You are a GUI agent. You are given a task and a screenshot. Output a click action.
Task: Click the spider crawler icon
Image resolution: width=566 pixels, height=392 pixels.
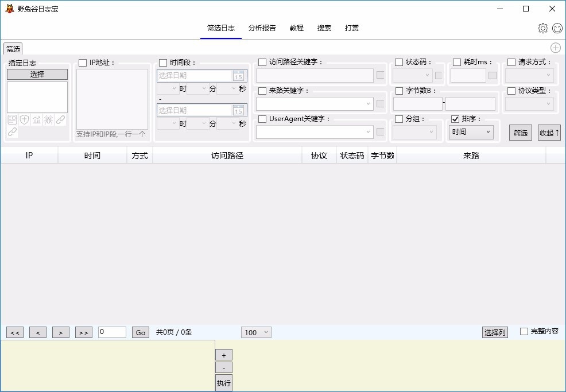pos(49,120)
